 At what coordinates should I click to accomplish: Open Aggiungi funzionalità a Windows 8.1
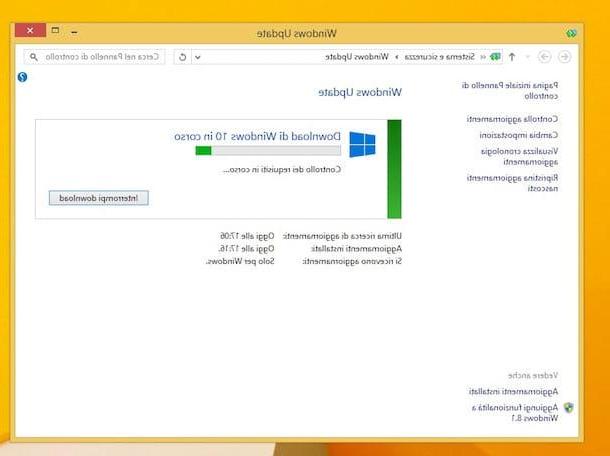(x=515, y=413)
